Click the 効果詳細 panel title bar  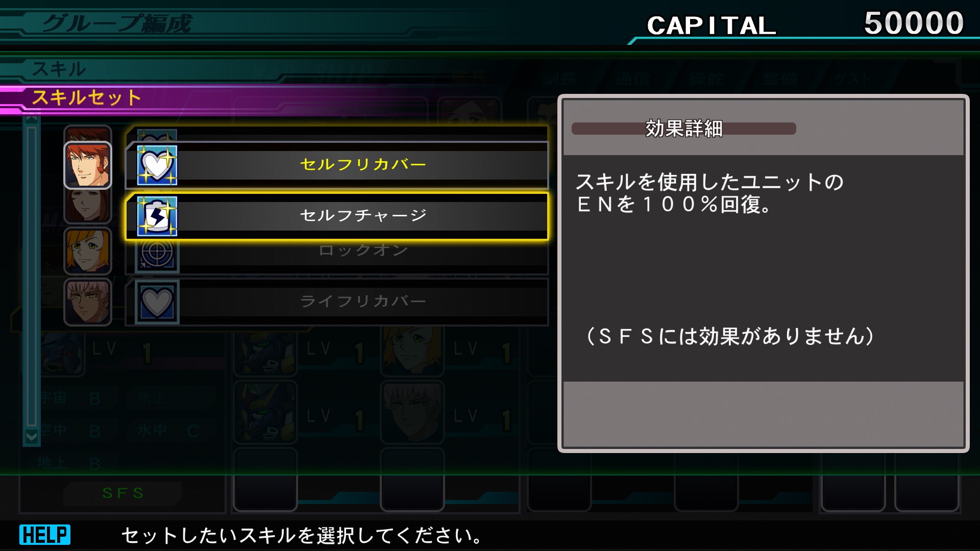pos(684,129)
